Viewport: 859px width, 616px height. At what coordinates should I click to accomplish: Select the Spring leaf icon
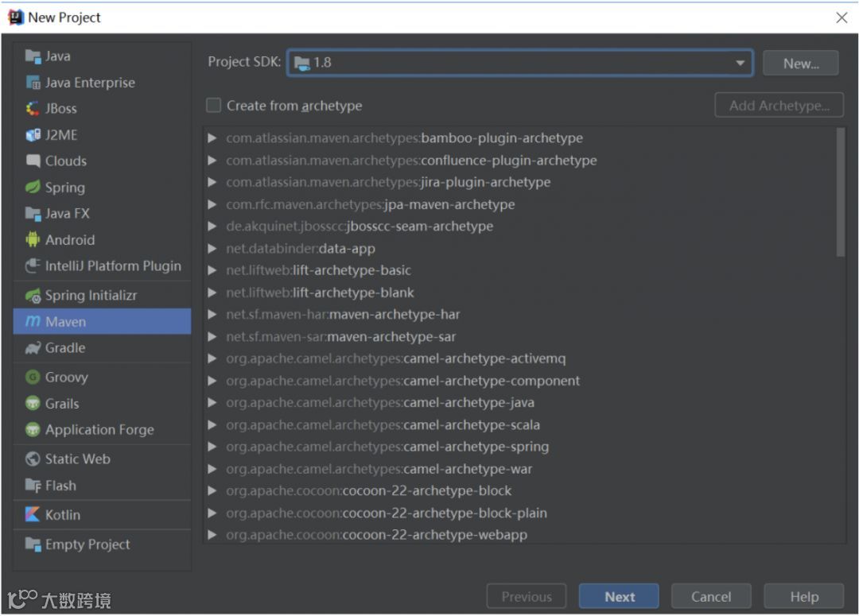(33, 188)
